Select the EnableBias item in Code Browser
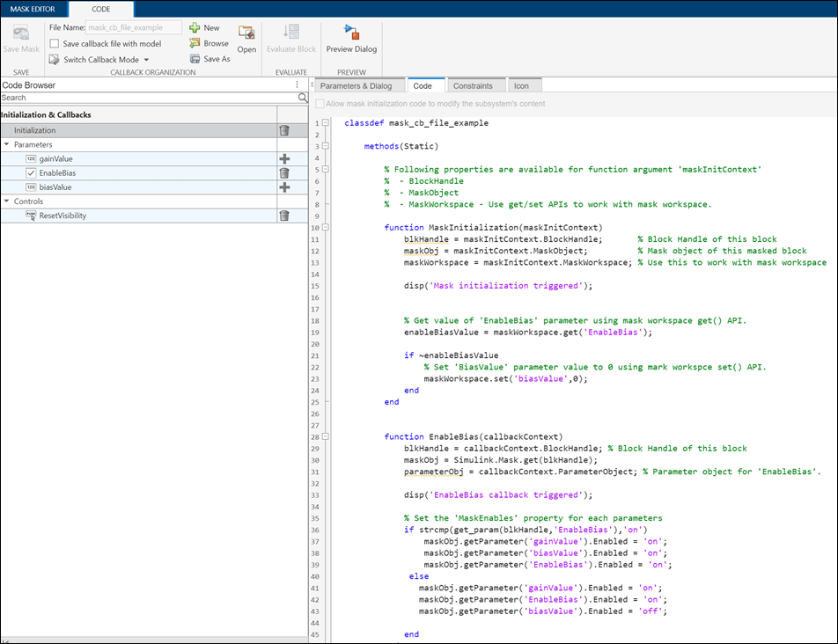 click(57, 173)
